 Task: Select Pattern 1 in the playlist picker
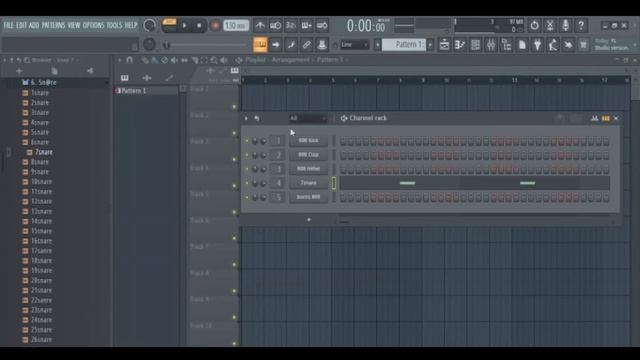pyautogui.click(x=133, y=91)
